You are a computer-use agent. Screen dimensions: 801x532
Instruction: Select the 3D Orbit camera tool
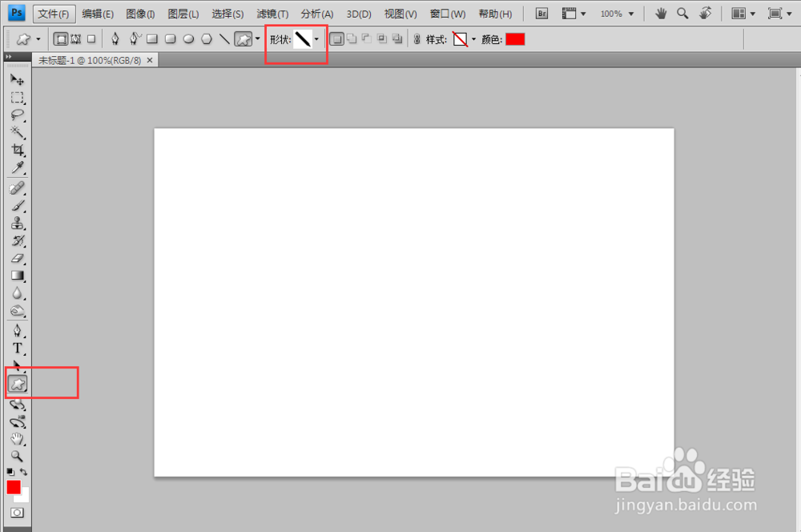point(17,422)
